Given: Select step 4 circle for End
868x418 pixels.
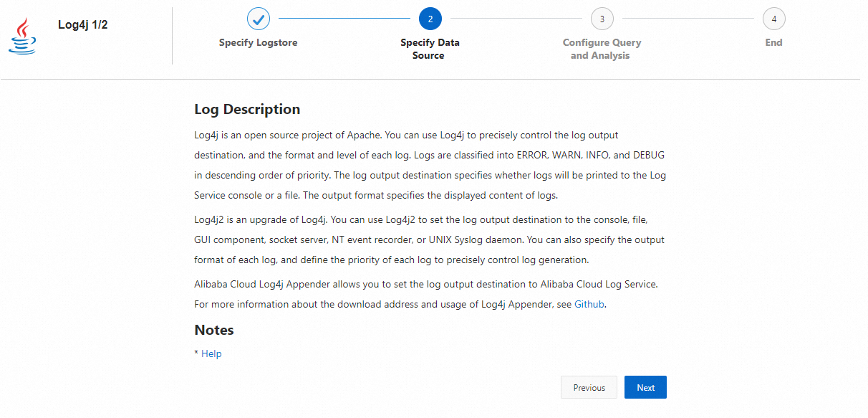Looking at the screenshot, I should coord(773,19).
